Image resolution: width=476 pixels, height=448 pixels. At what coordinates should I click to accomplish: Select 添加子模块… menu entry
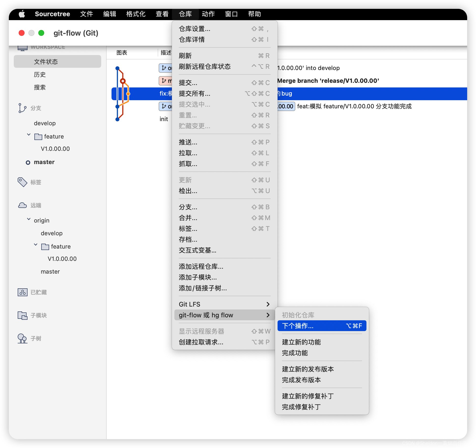pos(224,277)
